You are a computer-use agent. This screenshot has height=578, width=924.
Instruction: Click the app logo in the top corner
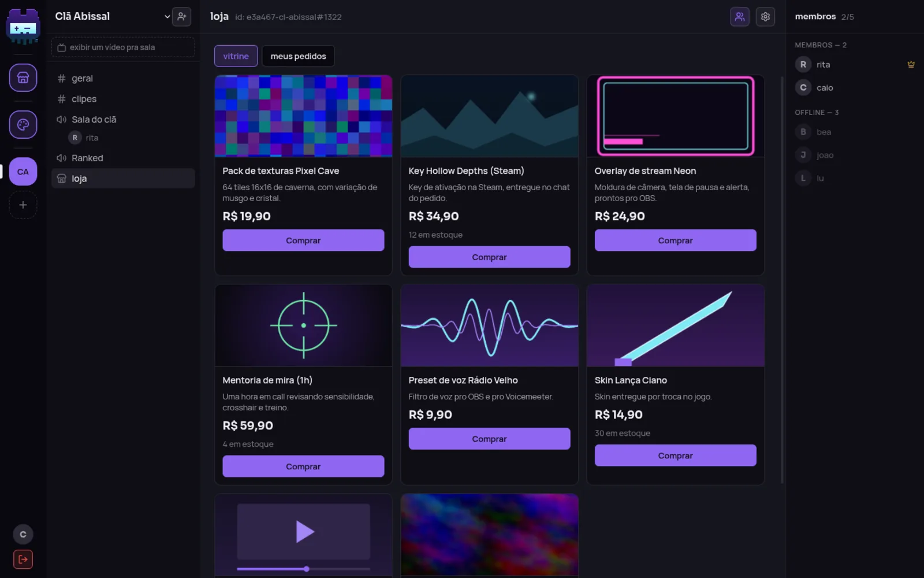coord(23,26)
